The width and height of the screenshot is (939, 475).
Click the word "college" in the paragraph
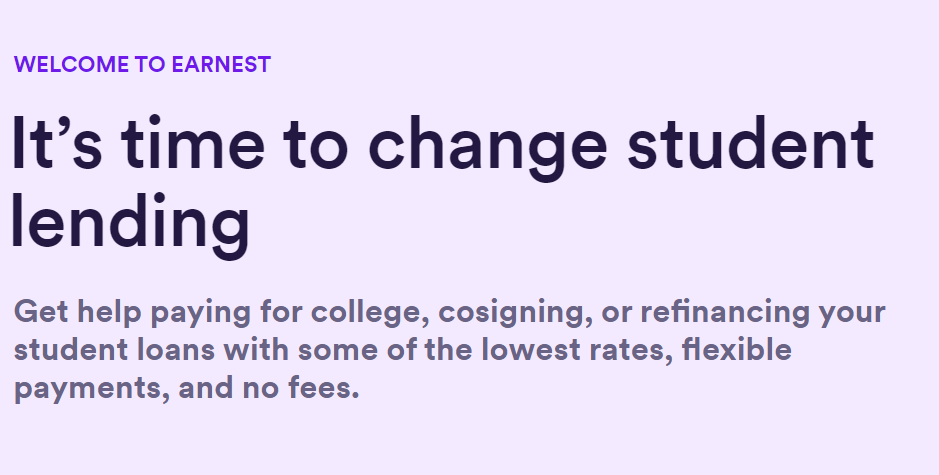coord(370,313)
